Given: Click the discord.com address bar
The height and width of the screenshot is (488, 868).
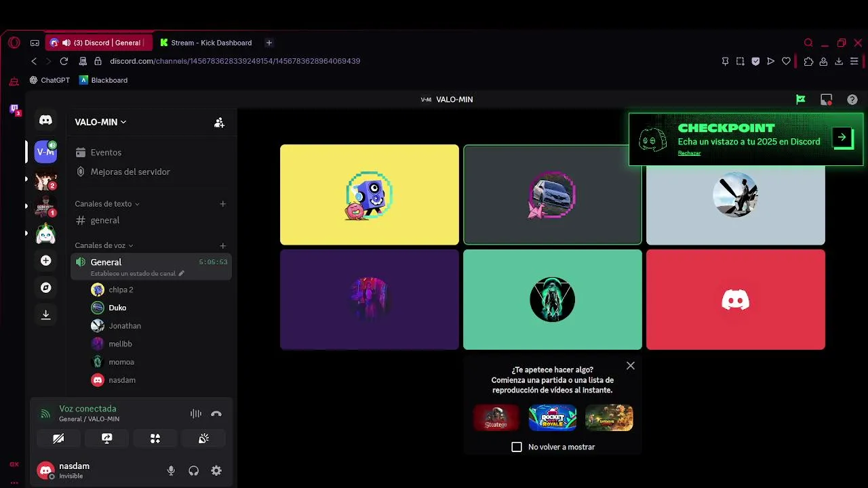Looking at the screenshot, I should (235, 61).
